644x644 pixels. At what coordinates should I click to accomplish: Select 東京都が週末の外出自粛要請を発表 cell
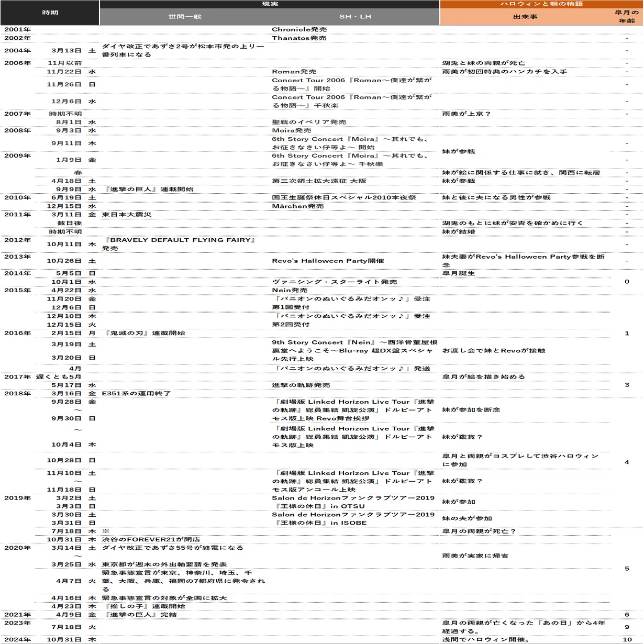pos(164,565)
